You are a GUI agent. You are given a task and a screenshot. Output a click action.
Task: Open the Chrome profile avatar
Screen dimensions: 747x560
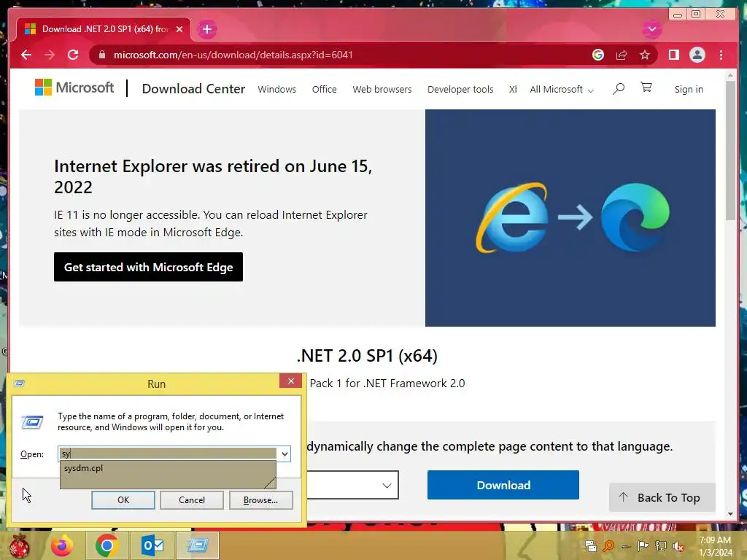(x=697, y=55)
